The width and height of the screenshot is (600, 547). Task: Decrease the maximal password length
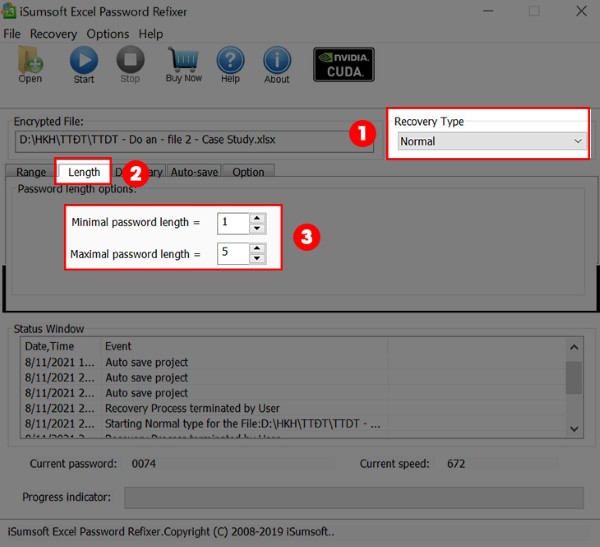(257, 259)
